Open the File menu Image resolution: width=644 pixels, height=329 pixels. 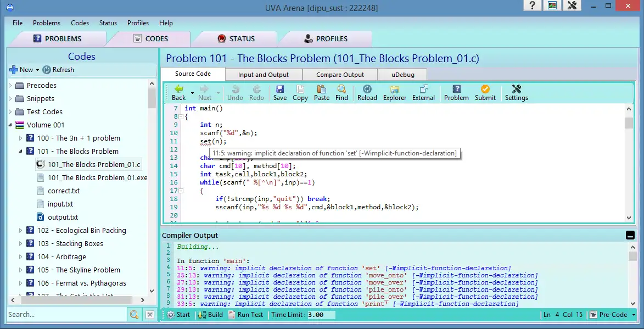click(18, 23)
